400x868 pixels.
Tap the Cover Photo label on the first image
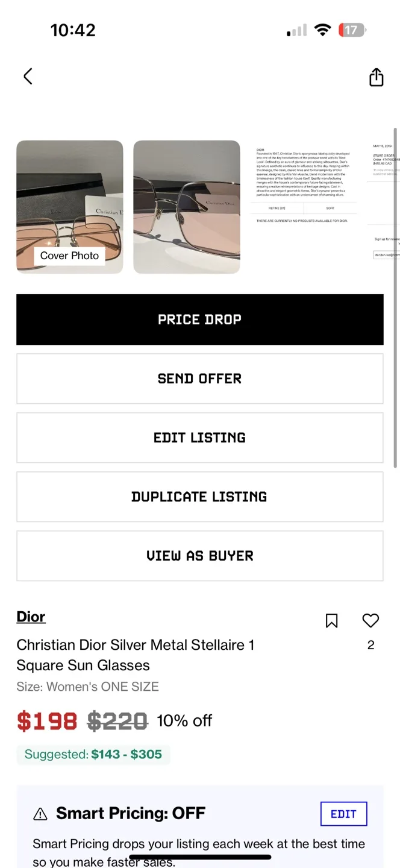pyautogui.click(x=69, y=256)
